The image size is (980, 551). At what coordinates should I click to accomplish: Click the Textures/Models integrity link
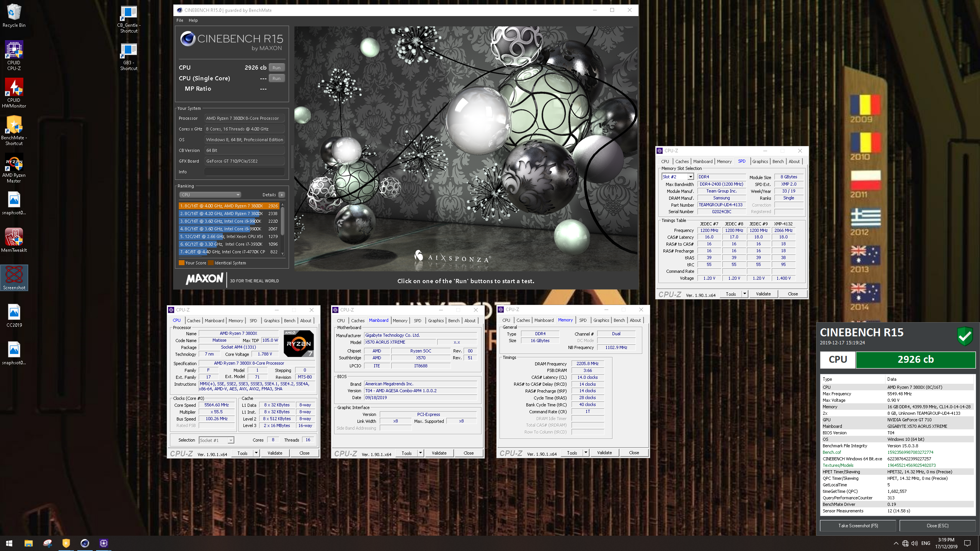[x=838, y=465]
